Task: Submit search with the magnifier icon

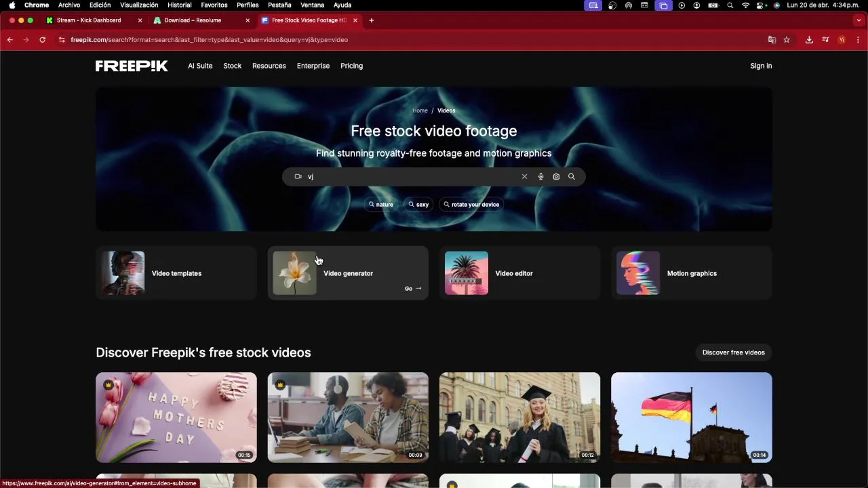Action: [x=572, y=176]
